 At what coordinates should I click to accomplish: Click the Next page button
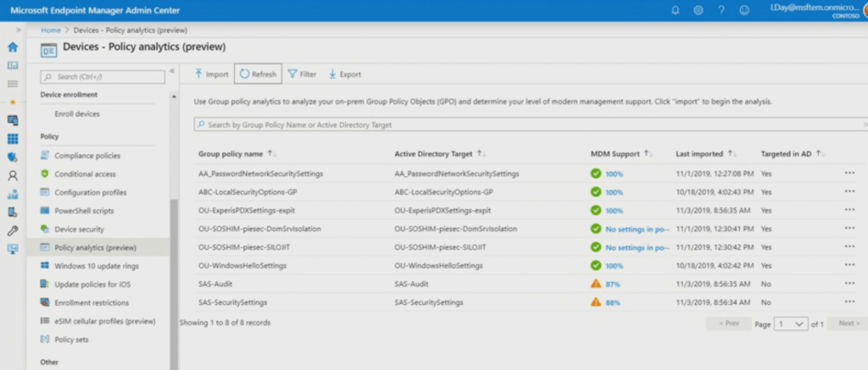coord(849,323)
